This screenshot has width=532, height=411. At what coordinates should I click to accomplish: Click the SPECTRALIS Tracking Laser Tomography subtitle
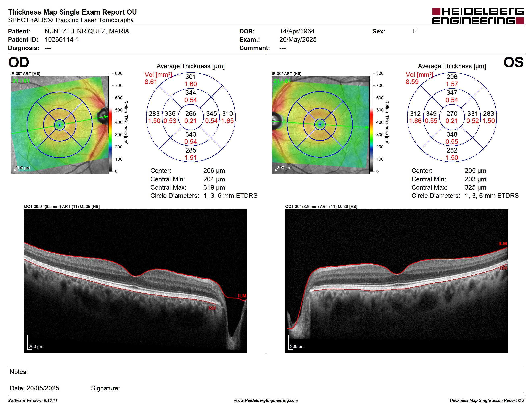pos(71,20)
